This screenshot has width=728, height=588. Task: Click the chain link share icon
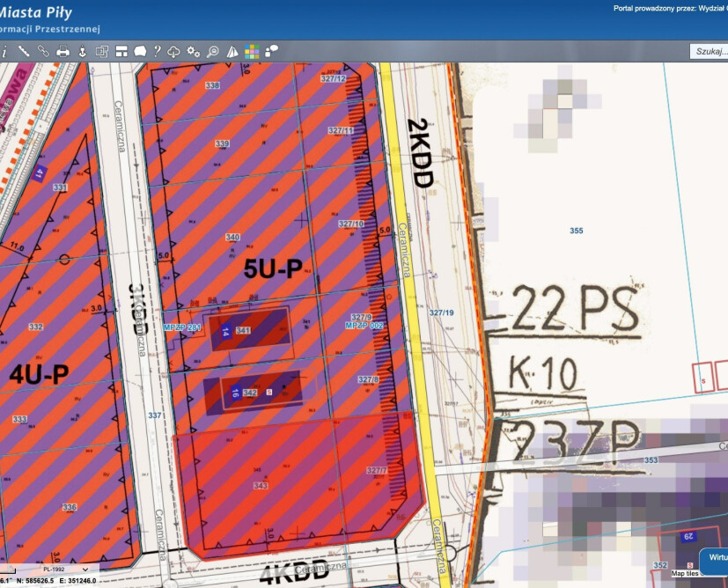(43, 51)
